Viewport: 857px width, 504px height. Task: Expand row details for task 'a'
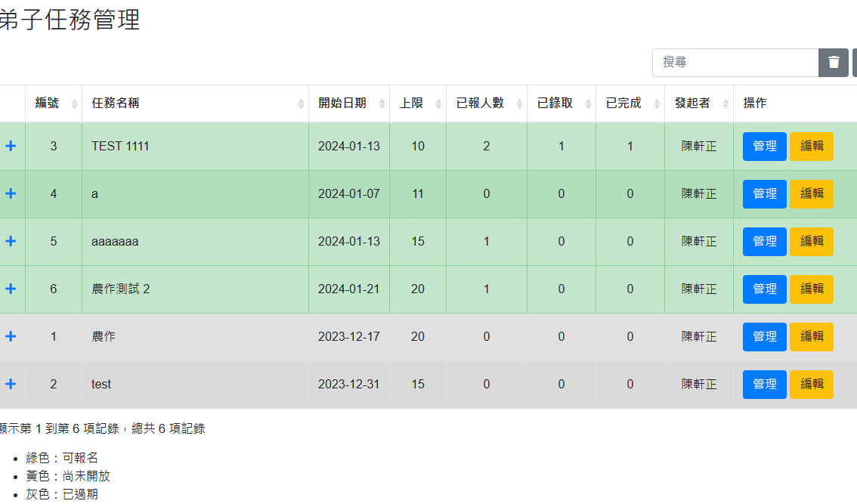pos(11,194)
